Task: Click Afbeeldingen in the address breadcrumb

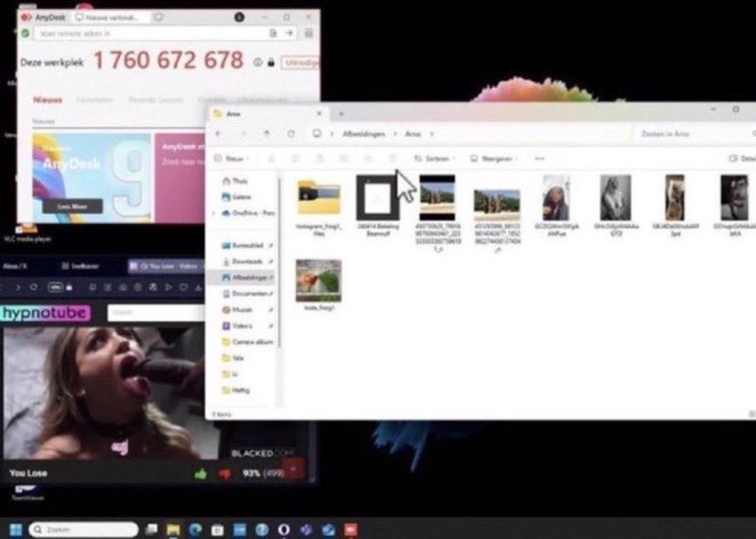Action: pyautogui.click(x=364, y=134)
